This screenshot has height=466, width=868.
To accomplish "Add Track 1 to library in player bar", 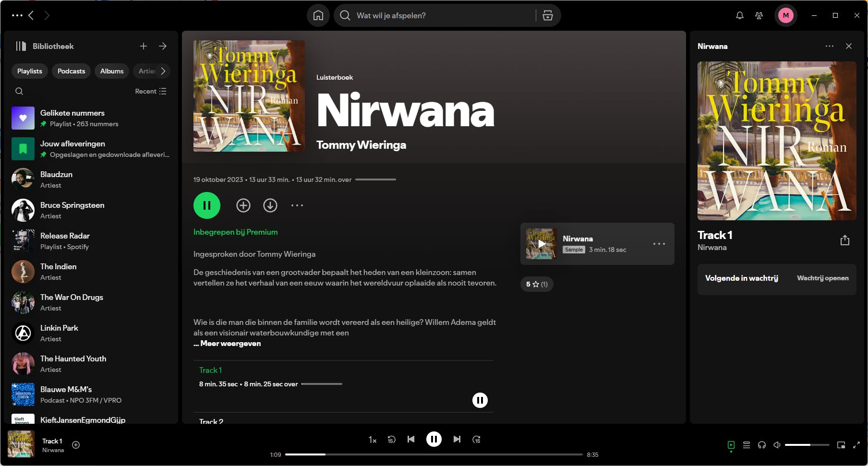I will (x=76, y=445).
